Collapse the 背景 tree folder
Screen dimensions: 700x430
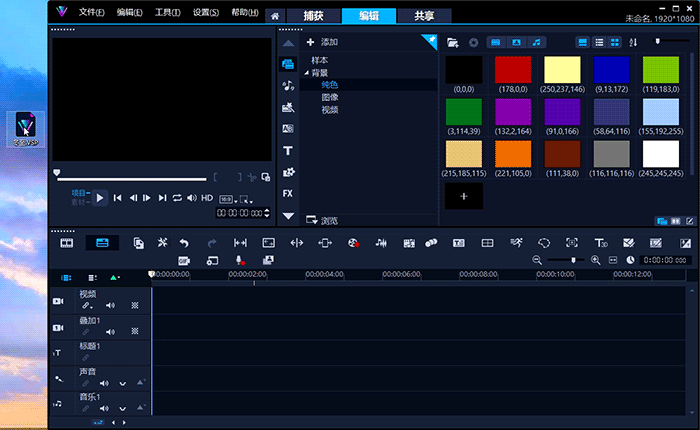[x=306, y=74]
